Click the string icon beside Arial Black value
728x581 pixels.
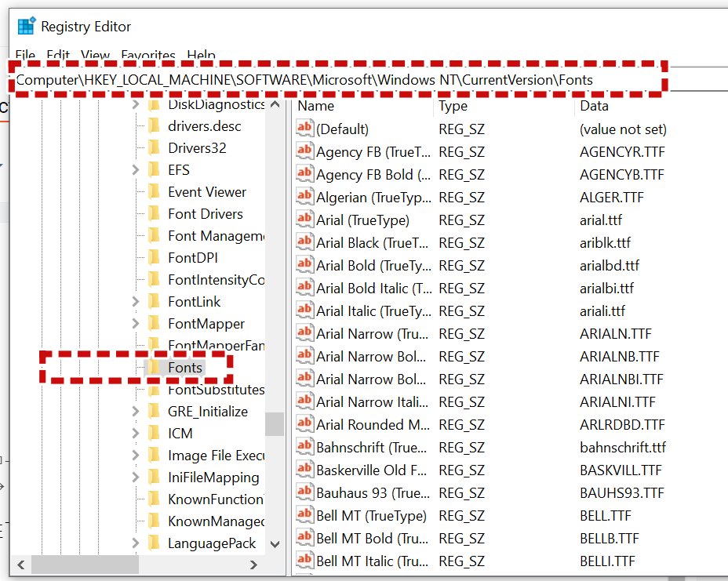tap(304, 241)
